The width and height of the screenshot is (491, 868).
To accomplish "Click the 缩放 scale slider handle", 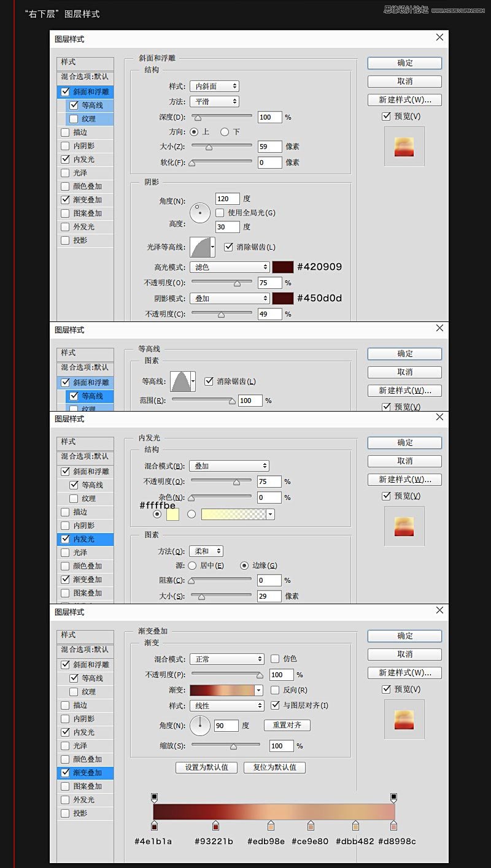I will pos(233,746).
